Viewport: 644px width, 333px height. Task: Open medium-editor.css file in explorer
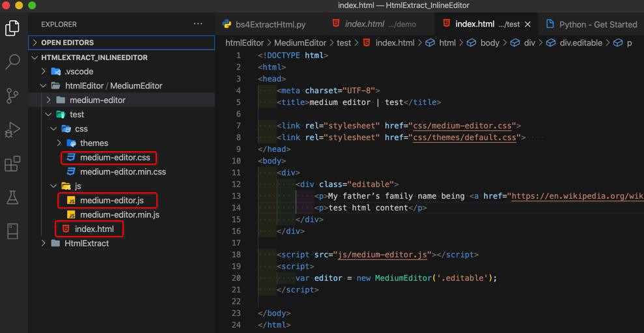[115, 158]
